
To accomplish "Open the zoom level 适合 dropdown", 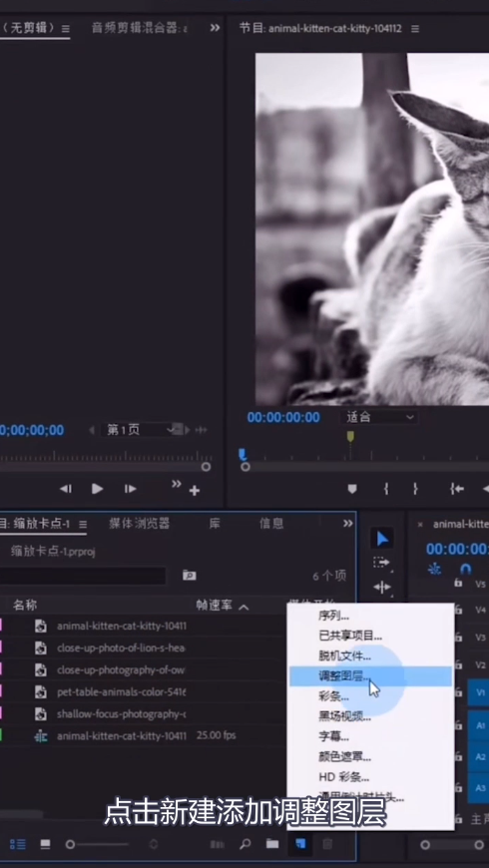I will (x=380, y=417).
